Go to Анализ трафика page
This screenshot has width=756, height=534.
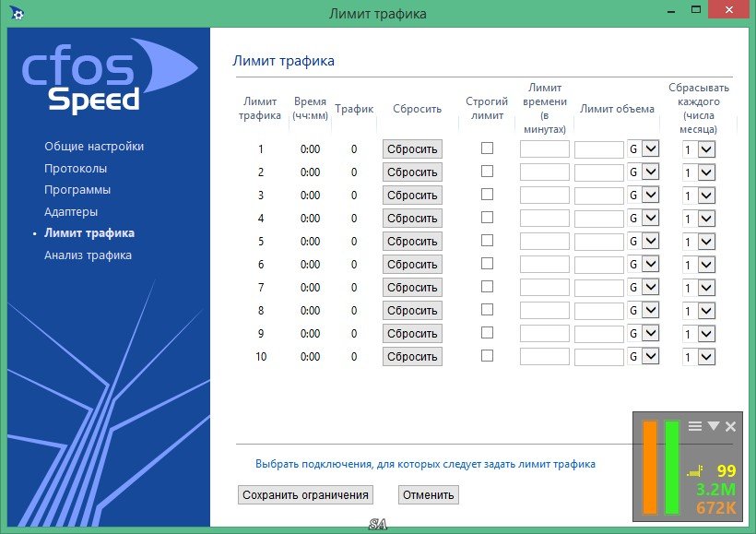(x=88, y=255)
